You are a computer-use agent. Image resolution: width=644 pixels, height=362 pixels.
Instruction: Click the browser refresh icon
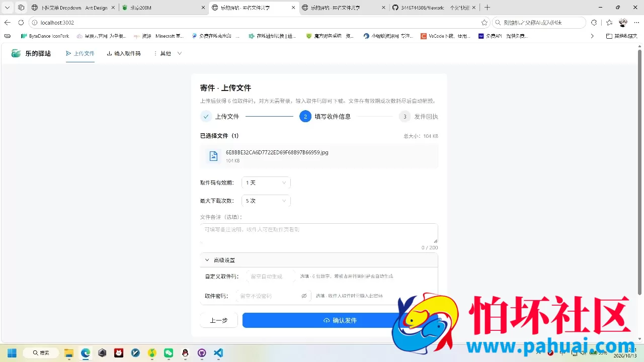click(21, 23)
